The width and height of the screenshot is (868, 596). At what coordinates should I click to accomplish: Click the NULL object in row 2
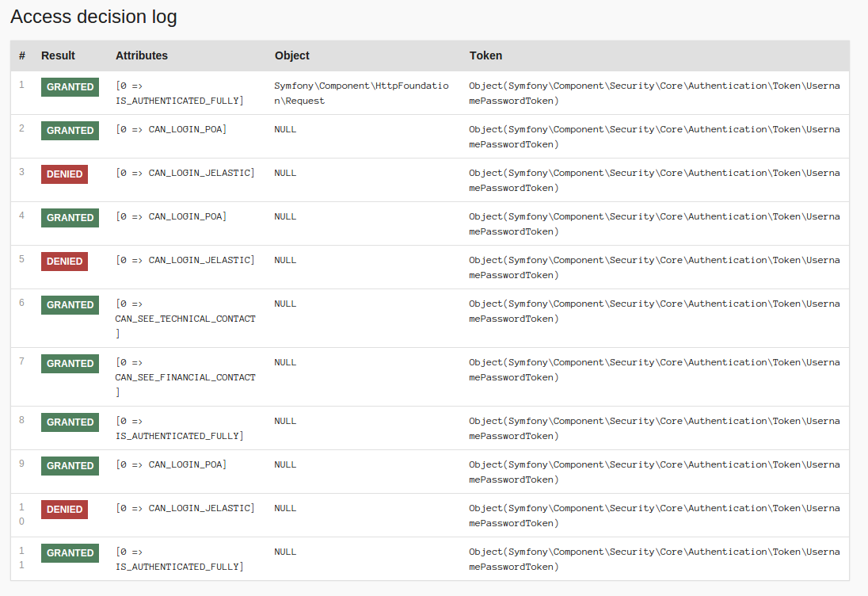pyautogui.click(x=285, y=130)
